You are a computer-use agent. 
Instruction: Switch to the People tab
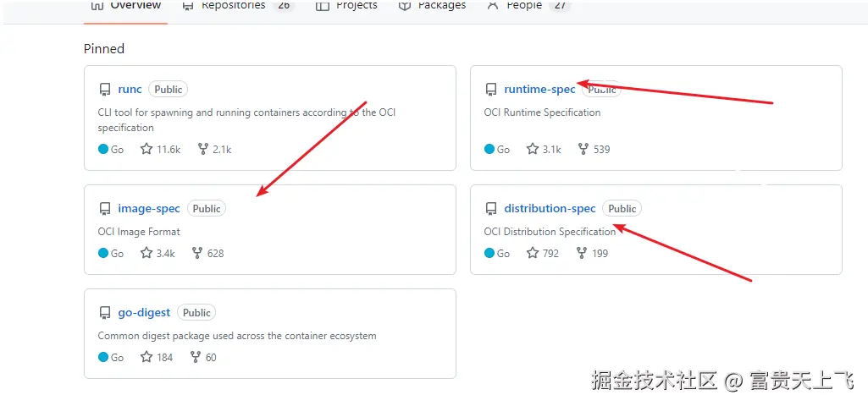point(528,6)
